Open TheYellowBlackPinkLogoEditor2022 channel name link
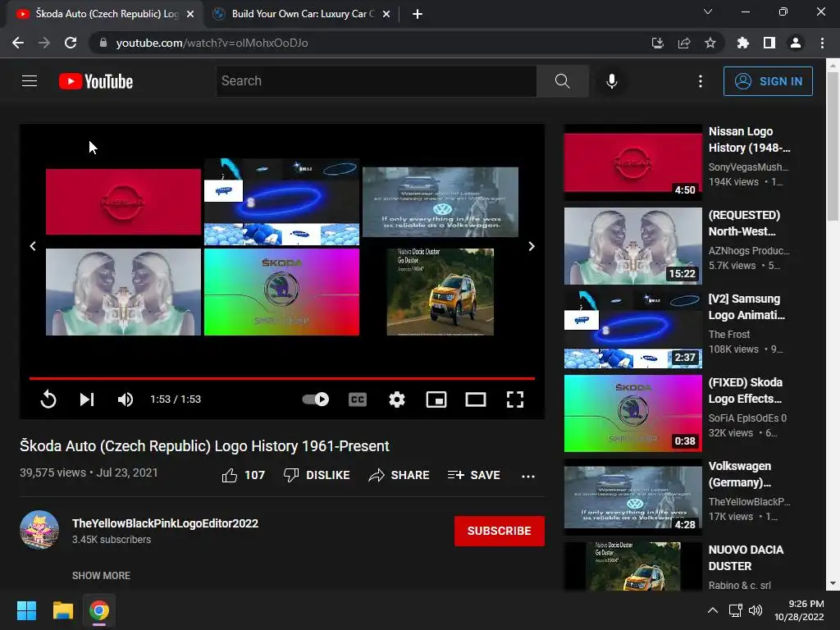The height and width of the screenshot is (630, 840). [165, 523]
